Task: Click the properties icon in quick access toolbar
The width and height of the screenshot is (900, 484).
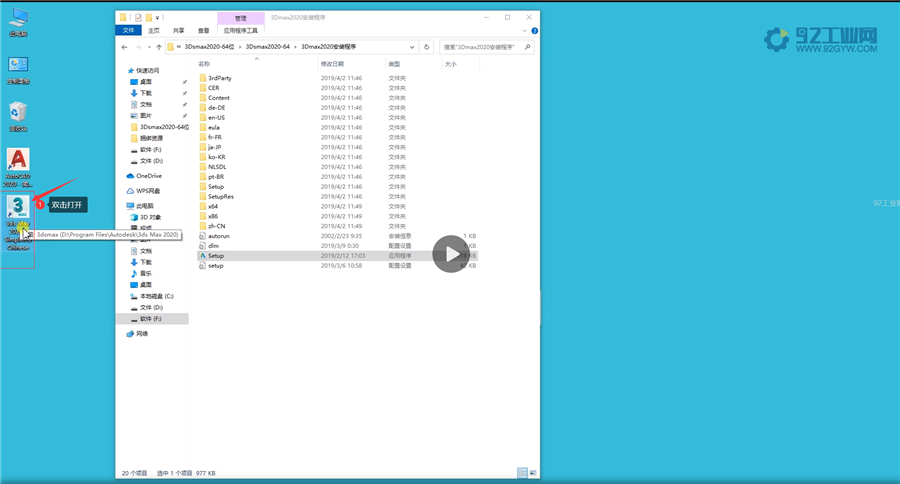Action: (x=138, y=18)
